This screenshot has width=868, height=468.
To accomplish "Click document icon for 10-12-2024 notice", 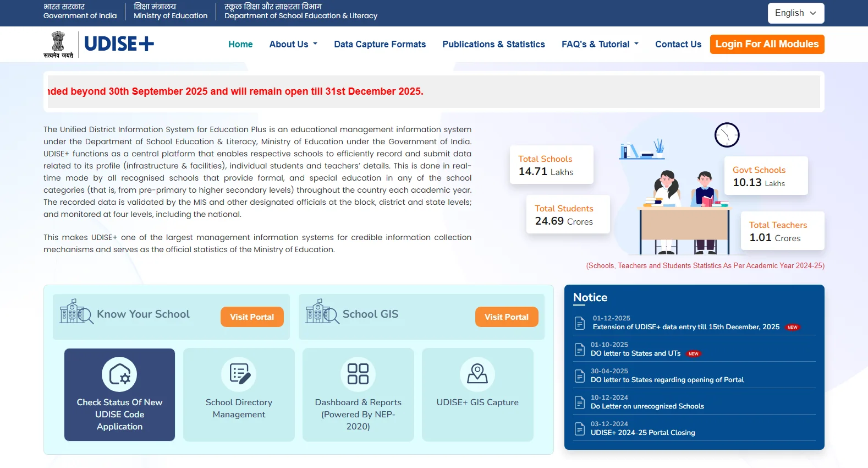I will [x=580, y=402].
